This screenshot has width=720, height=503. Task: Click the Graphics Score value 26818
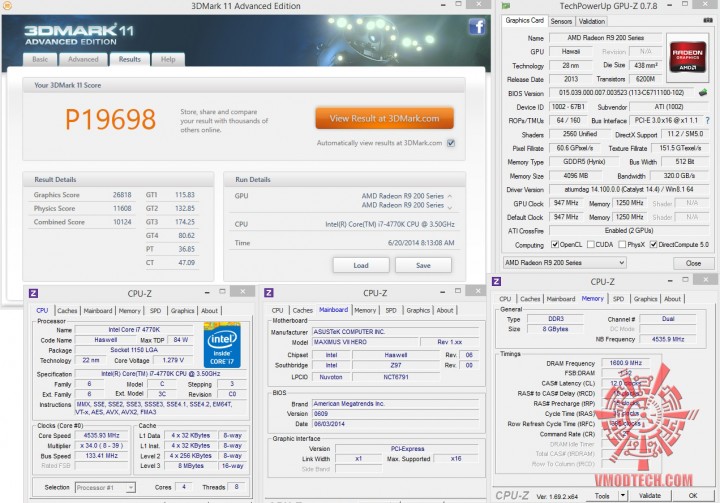click(x=122, y=195)
